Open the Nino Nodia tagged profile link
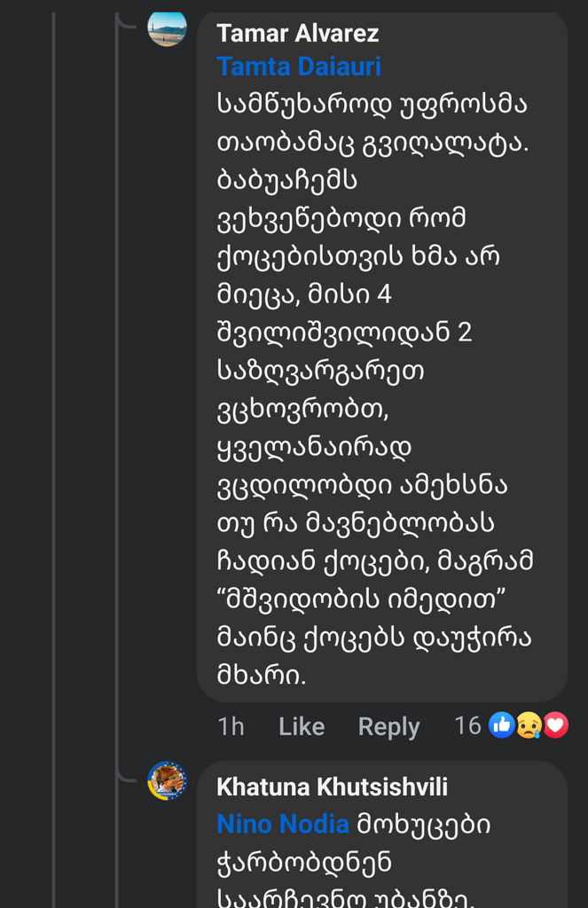Viewport: 588px width, 908px height. [x=282, y=824]
